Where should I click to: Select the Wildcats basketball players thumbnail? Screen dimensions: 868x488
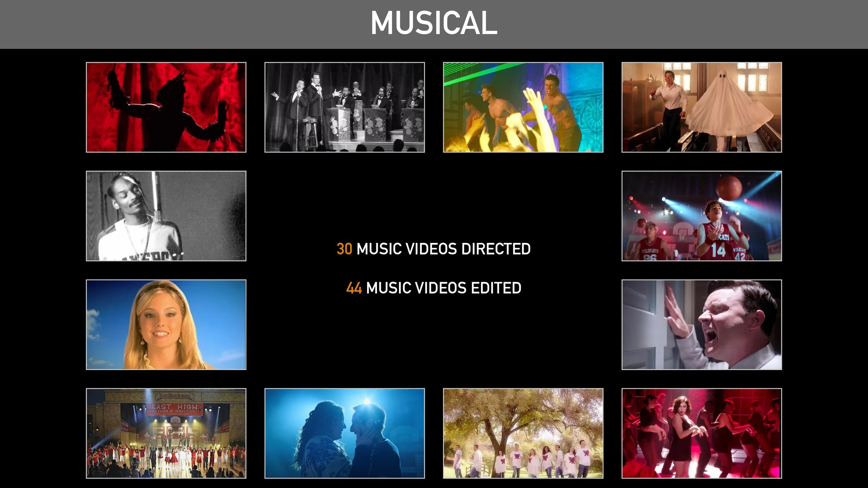701,216
